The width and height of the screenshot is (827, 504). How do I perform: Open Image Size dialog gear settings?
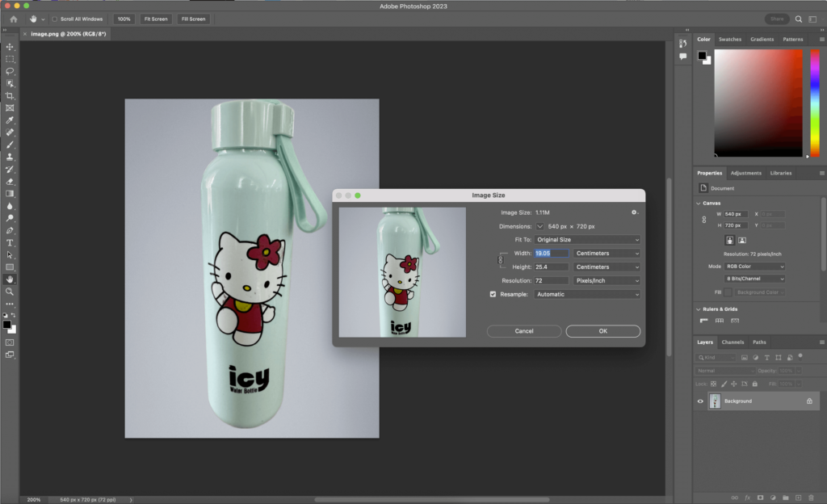tap(635, 212)
